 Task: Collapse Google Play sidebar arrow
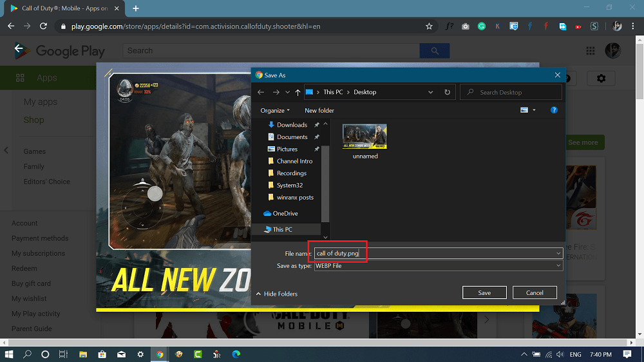tap(6, 150)
